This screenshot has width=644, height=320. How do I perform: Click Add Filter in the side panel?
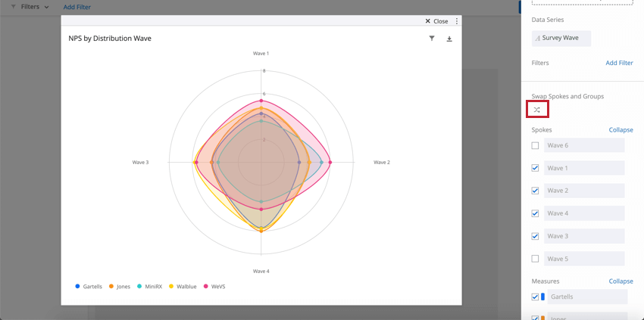pos(619,63)
